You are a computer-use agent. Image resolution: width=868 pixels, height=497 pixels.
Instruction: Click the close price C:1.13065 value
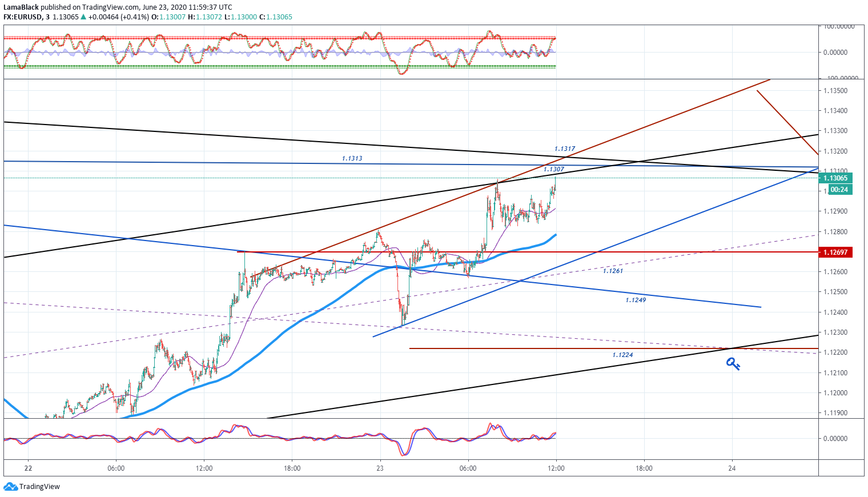[276, 17]
